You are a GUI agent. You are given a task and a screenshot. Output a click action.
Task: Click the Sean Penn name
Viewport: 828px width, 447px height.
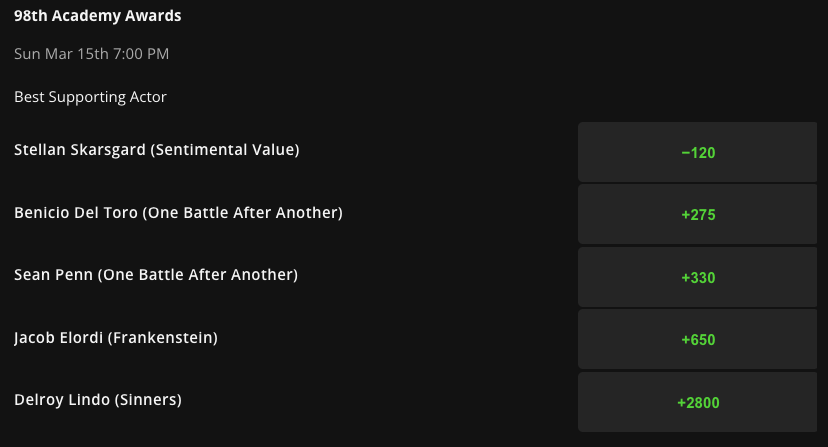[53, 275]
